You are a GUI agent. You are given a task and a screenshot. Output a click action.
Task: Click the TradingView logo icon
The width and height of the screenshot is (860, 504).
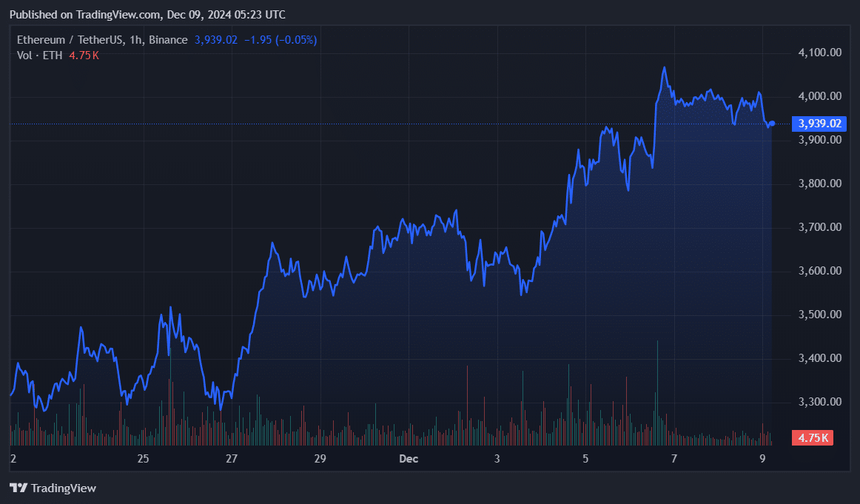click(19, 488)
